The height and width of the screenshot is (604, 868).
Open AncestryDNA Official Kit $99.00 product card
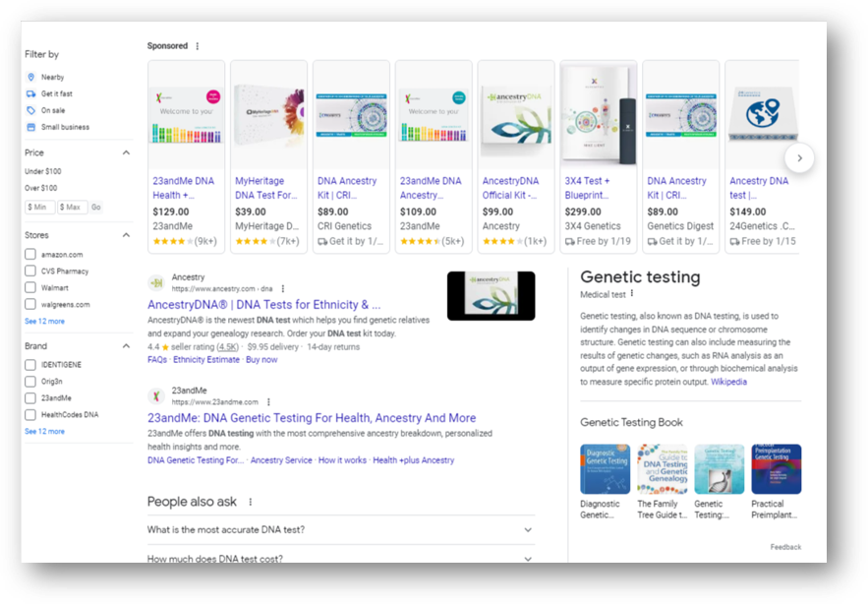[x=516, y=156]
